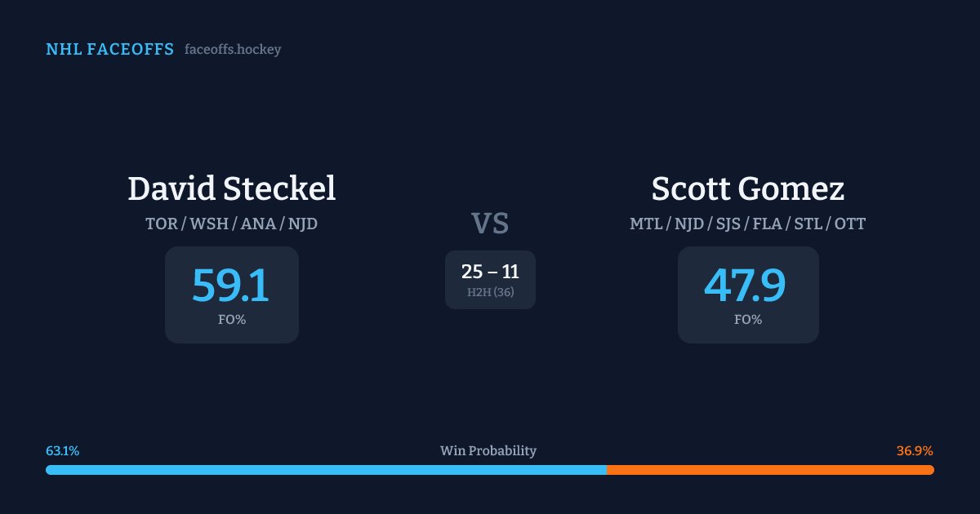Click the H2H (36) label
The width and height of the screenshot is (980, 514).
point(490,292)
